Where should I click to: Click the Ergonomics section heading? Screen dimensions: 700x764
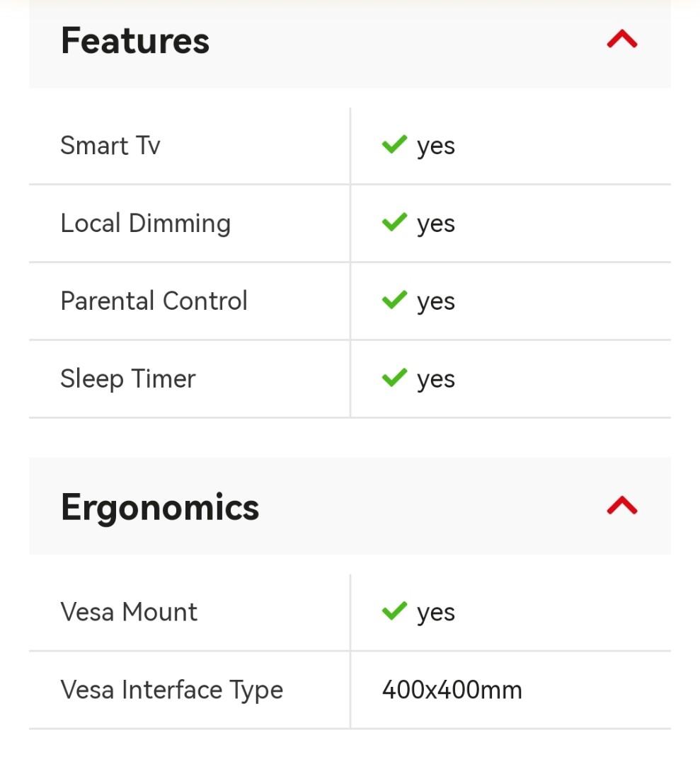pos(160,507)
